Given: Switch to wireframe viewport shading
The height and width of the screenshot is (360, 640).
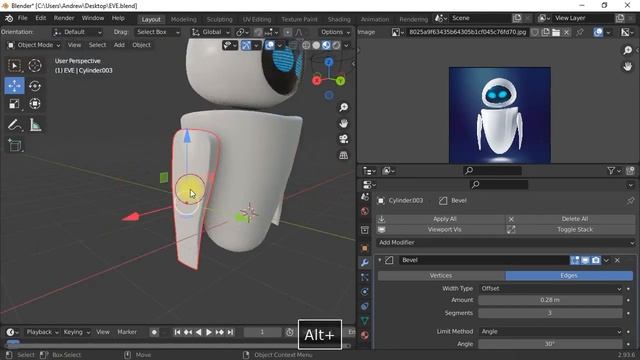Looking at the screenshot, I should pyautogui.click(x=306, y=45).
